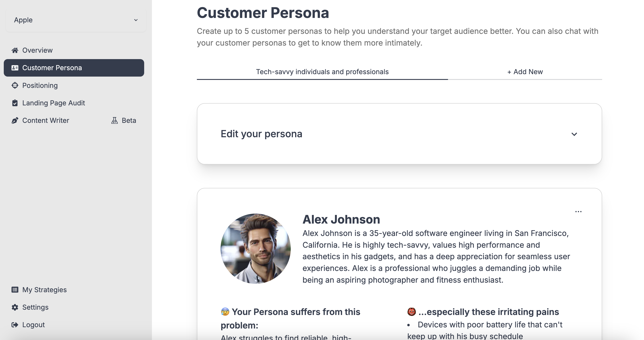Click the Content Writer pen icon
Screen dimensions: 644x340
click(x=15, y=120)
